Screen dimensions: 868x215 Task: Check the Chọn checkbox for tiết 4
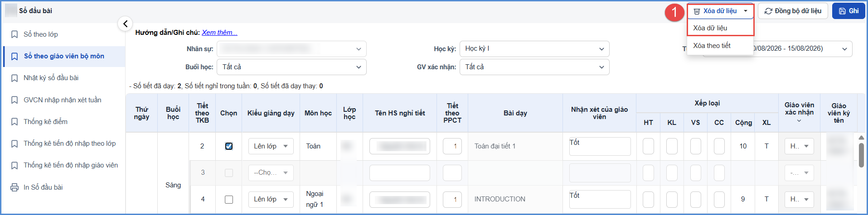point(229,199)
